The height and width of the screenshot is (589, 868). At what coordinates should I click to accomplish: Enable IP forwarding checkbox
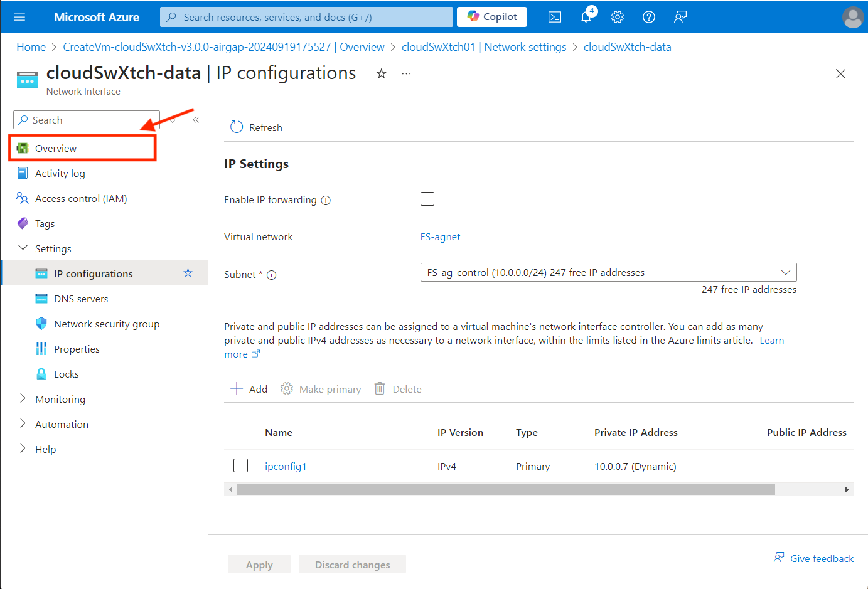[x=427, y=199]
